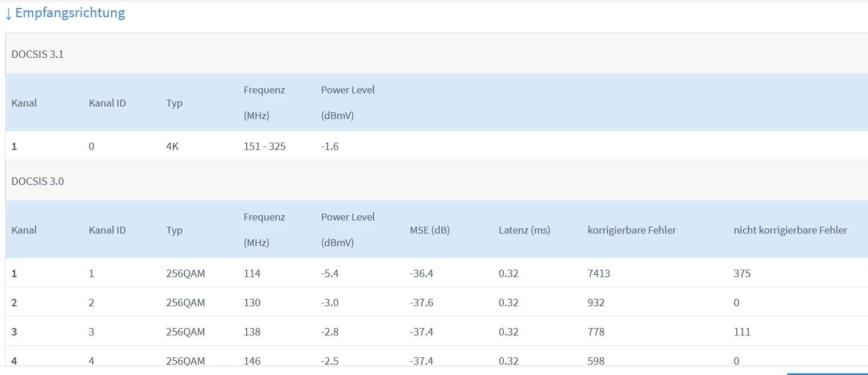Click the Latenz (ms) column header
The height and width of the screenshot is (375, 868).
click(x=524, y=230)
